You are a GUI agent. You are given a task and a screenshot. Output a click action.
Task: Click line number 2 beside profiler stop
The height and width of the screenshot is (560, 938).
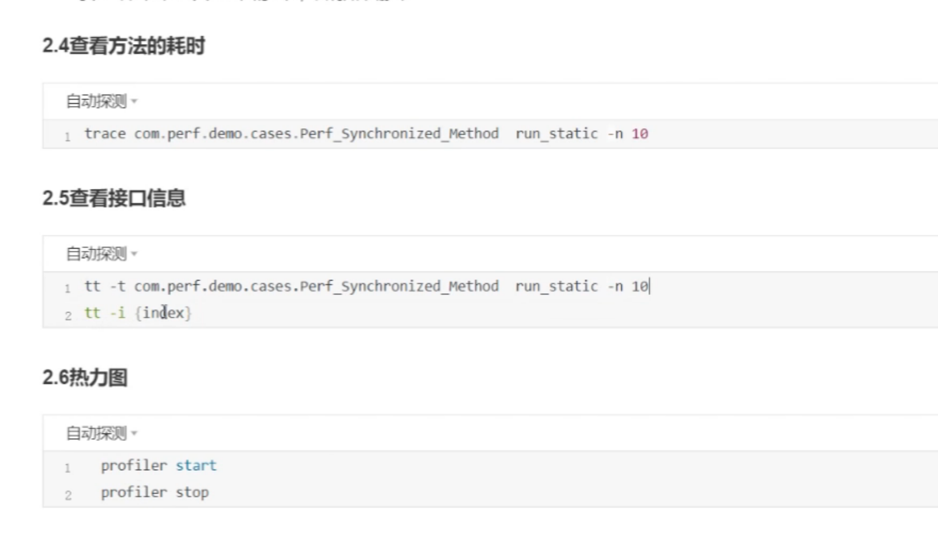point(68,495)
